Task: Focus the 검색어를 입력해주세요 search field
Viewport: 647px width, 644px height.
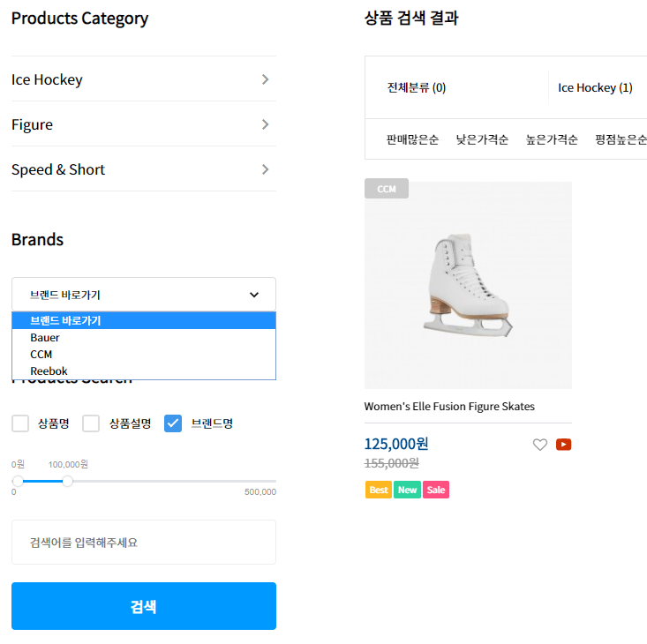Action: coord(144,542)
